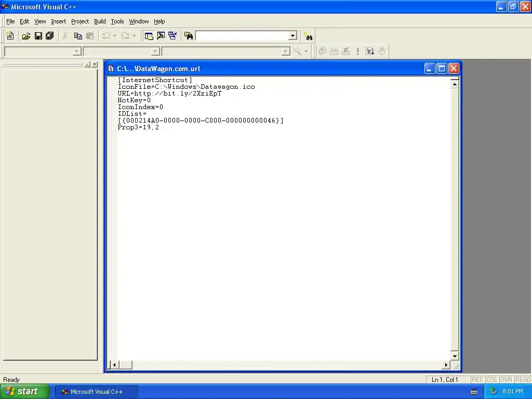The image size is (532, 399).
Task: Open the WizardBar class combo dropdown
Action: 77,51
